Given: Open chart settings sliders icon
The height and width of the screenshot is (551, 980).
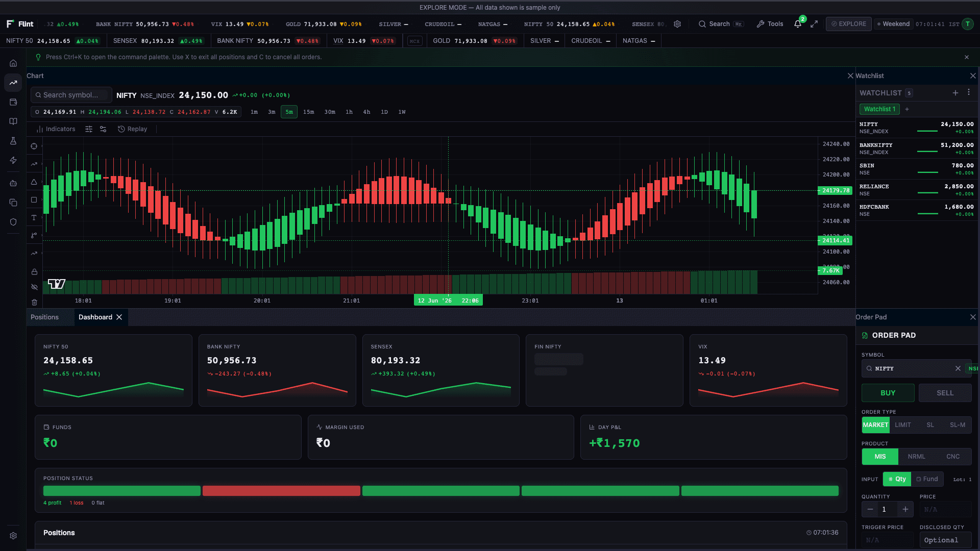Looking at the screenshot, I should 89,129.
